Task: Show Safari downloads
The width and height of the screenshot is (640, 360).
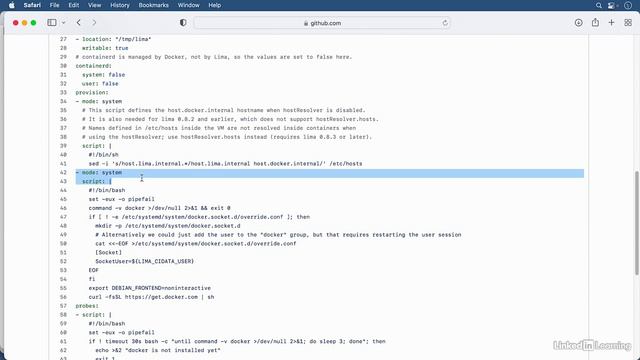Action: (x=578, y=23)
